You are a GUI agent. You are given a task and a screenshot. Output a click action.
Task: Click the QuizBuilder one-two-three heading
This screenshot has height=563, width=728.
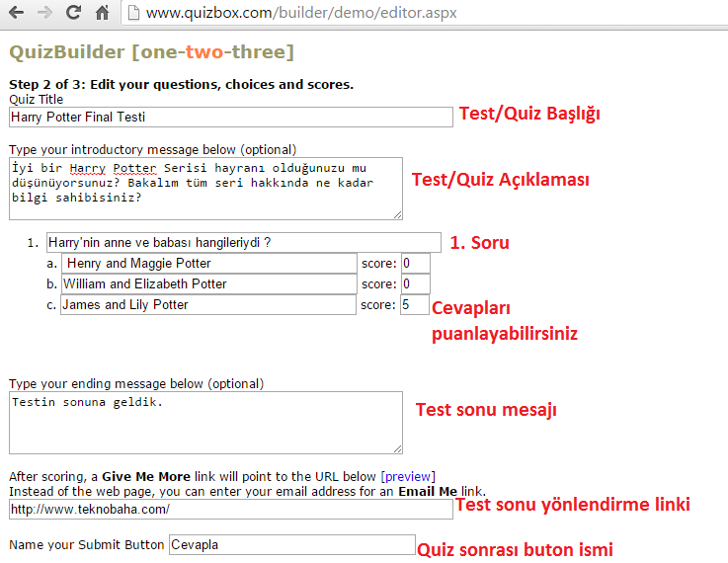152,52
